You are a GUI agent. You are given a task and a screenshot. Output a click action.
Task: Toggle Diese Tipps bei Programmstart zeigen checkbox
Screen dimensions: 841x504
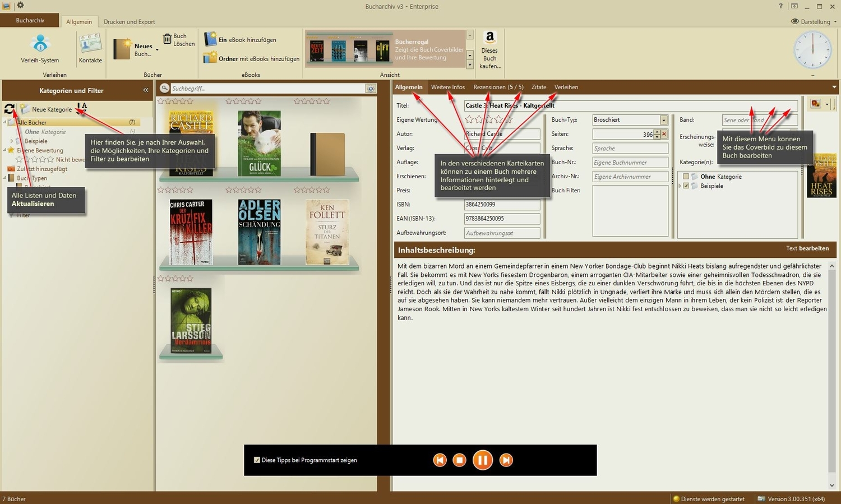click(x=257, y=460)
